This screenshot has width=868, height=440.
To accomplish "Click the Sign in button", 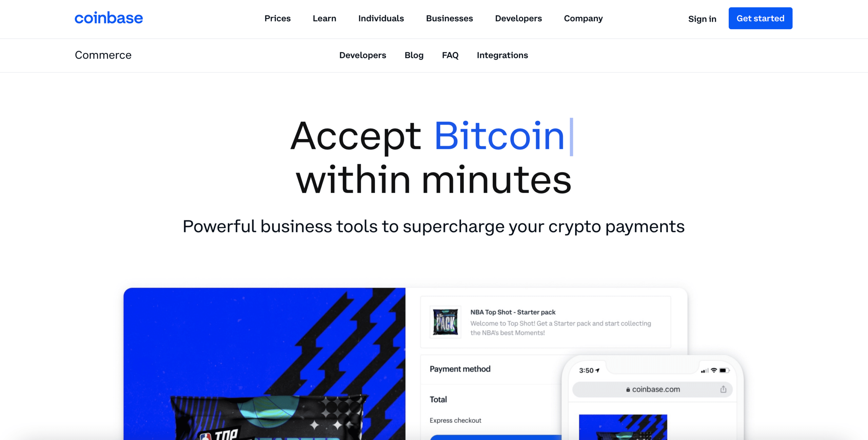I will [x=703, y=18].
